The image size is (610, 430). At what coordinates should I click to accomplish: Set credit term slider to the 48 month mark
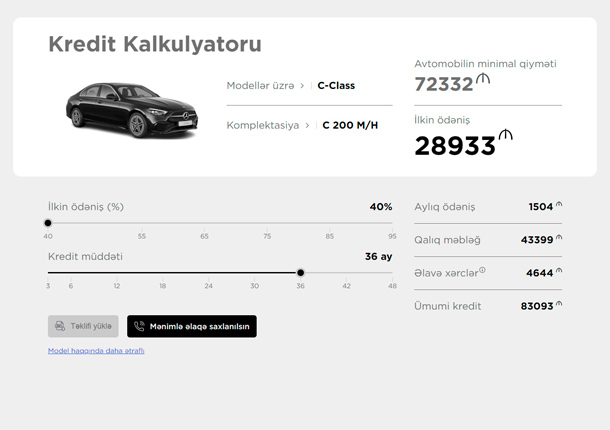pyautogui.click(x=392, y=272)
